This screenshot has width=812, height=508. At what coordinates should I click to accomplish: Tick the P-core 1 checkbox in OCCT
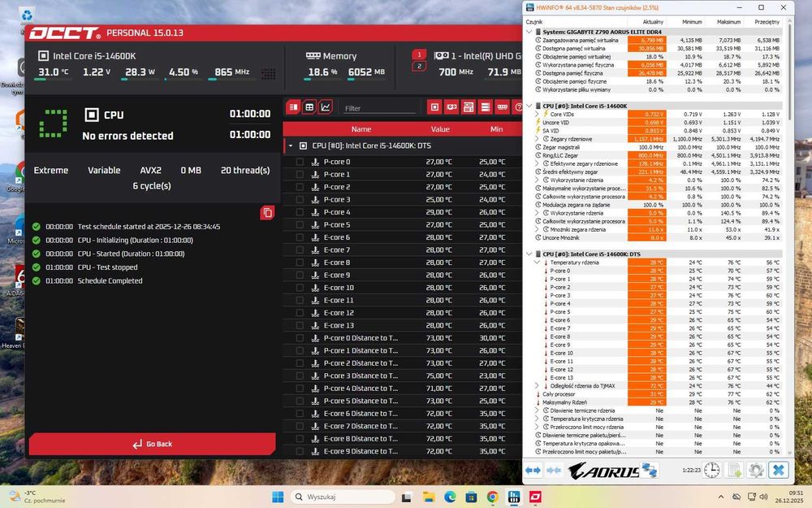[300, 174]
